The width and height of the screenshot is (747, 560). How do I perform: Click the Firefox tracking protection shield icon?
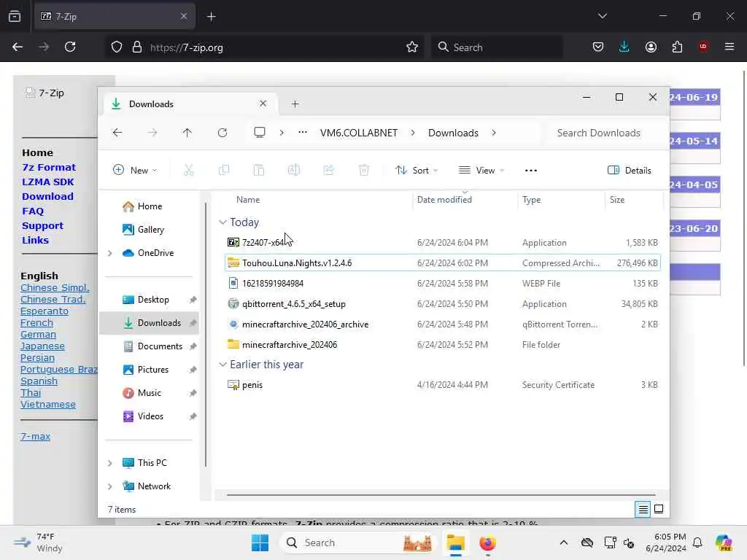pos(117,47)
